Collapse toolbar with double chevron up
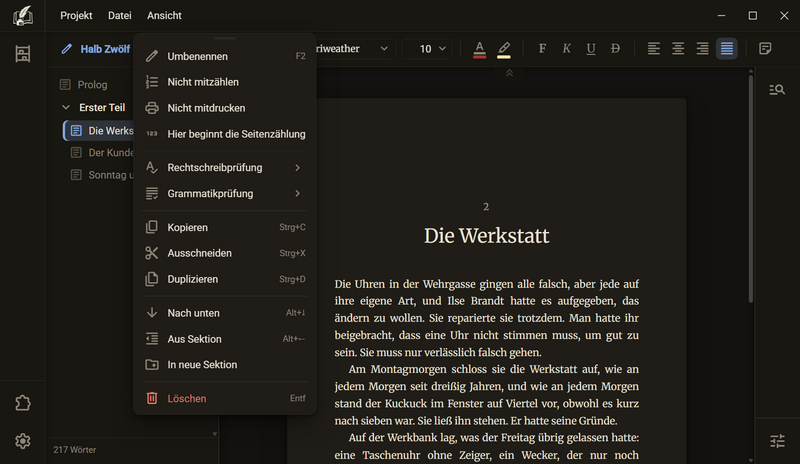 (x=509, y=74)
